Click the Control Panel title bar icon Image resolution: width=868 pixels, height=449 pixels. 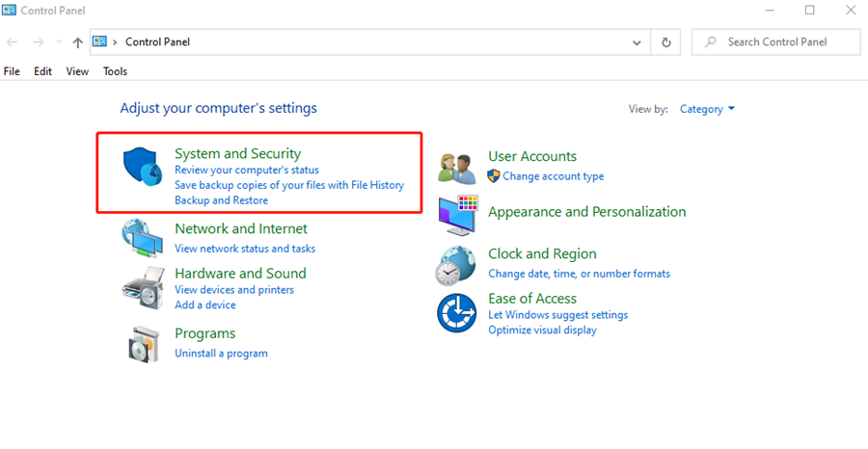[9, 10]
